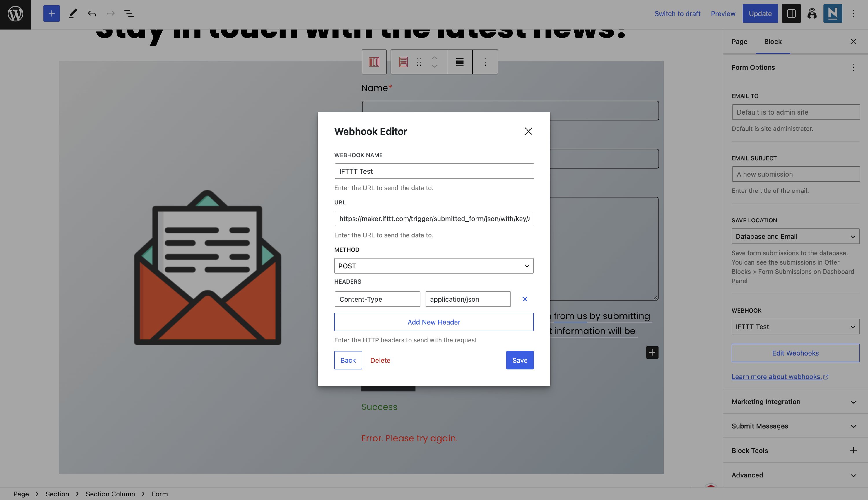Click the Add New Header button
The width and height of the screenshot is (868, 500).
(x=434, y=322)
